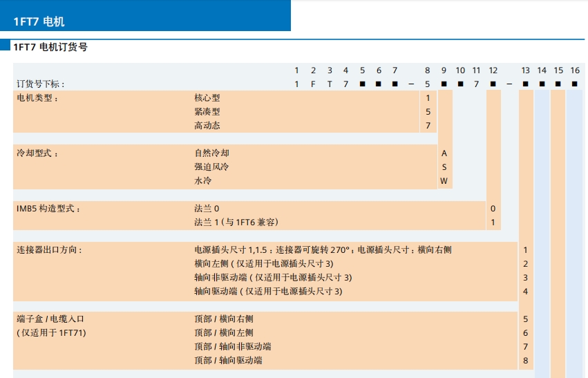Select the '紧凑型' motor type option
This screenshot has height=378, width=588.
(207, 112)
